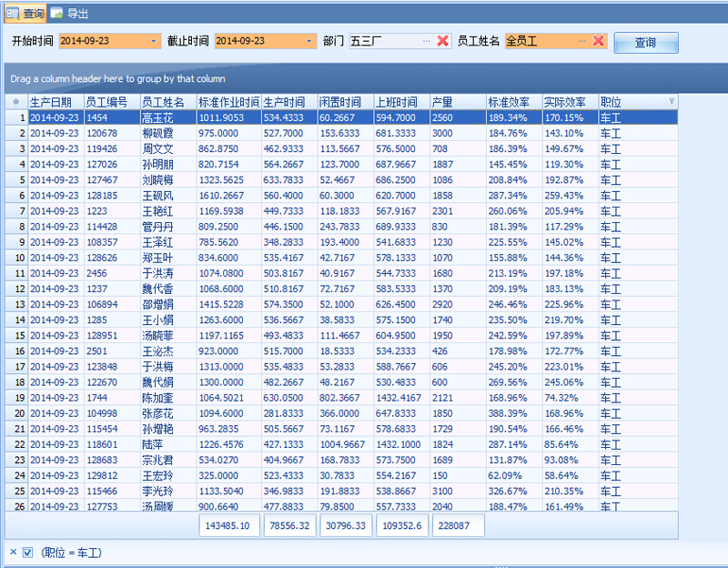
Task: Click the 职位 = 车工 filter text
Action: point(71,553)
